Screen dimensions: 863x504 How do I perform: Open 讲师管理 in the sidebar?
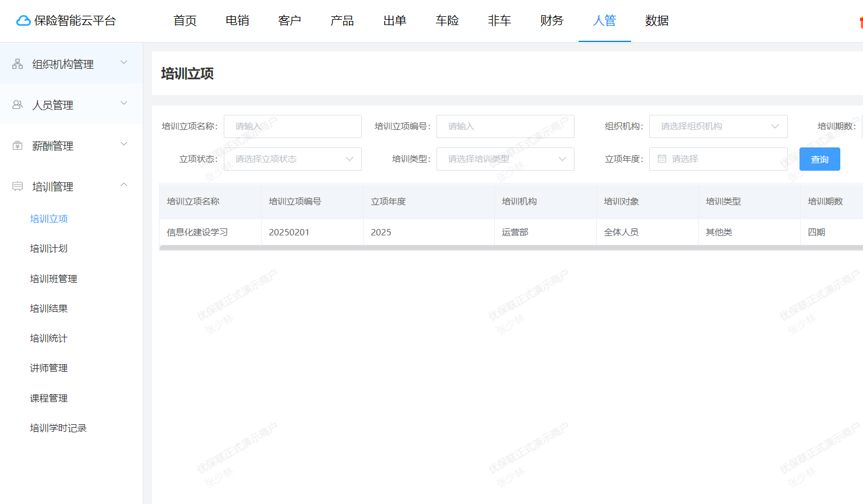pos(49,368)
